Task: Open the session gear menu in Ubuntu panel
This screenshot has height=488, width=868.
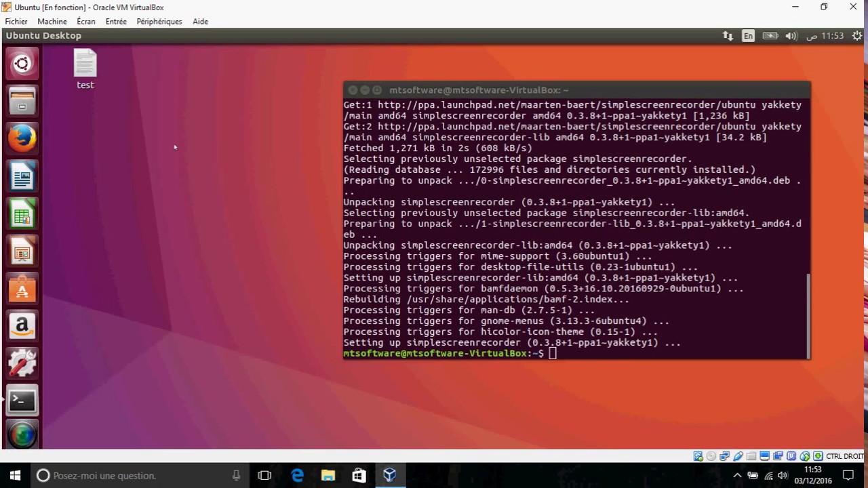Action: click(856, 36)
